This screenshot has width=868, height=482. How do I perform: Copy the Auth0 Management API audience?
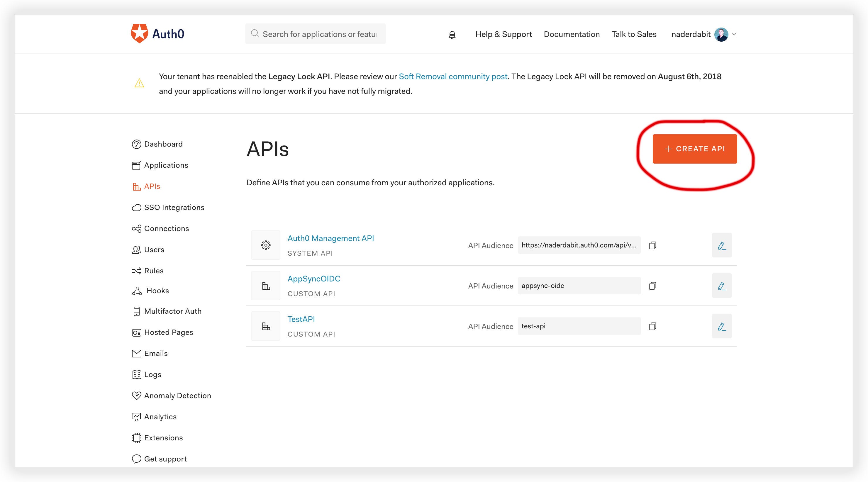pos(652,245)
